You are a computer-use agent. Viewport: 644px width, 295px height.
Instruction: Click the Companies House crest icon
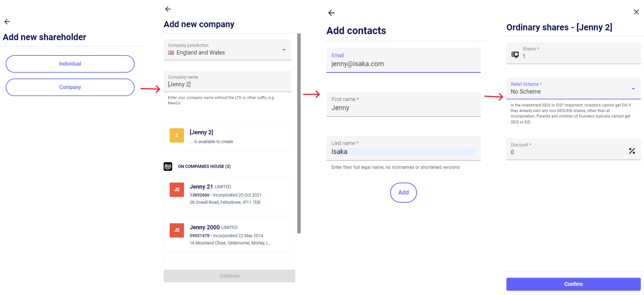tap(168, 166)
